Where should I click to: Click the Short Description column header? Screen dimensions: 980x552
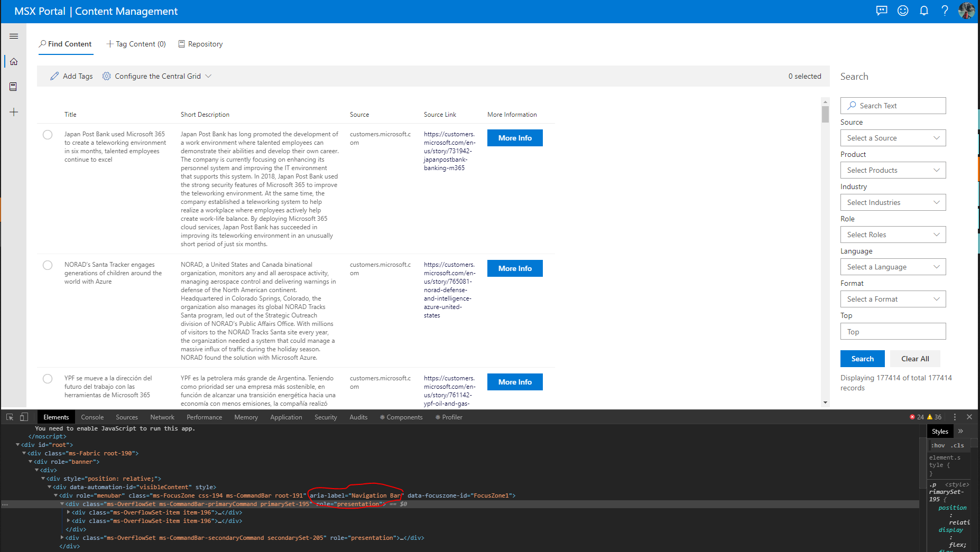[205, 115]
